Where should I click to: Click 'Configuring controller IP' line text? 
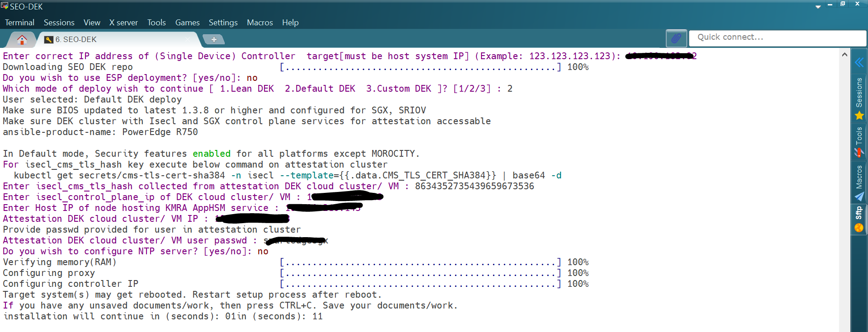point(71,284)
